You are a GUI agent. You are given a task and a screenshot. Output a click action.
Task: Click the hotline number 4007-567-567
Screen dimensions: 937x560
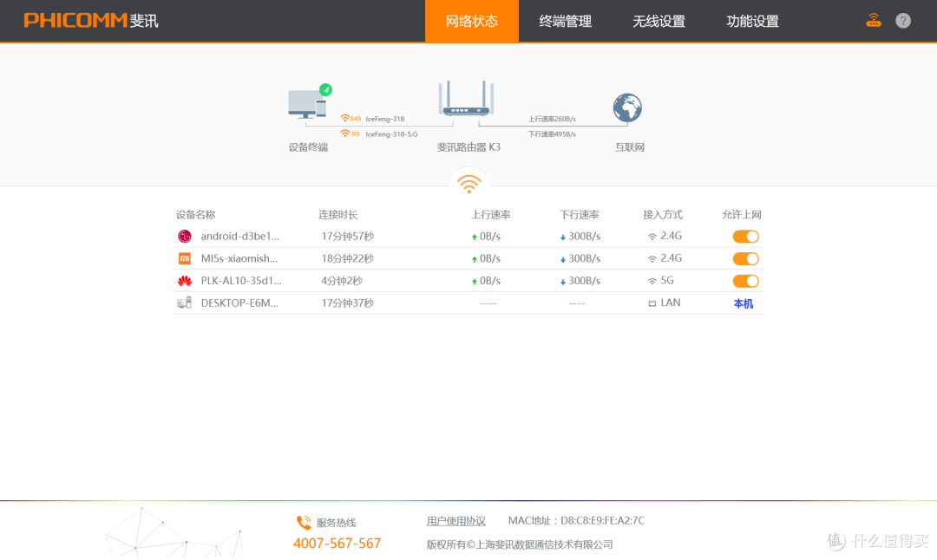point(337,543)
